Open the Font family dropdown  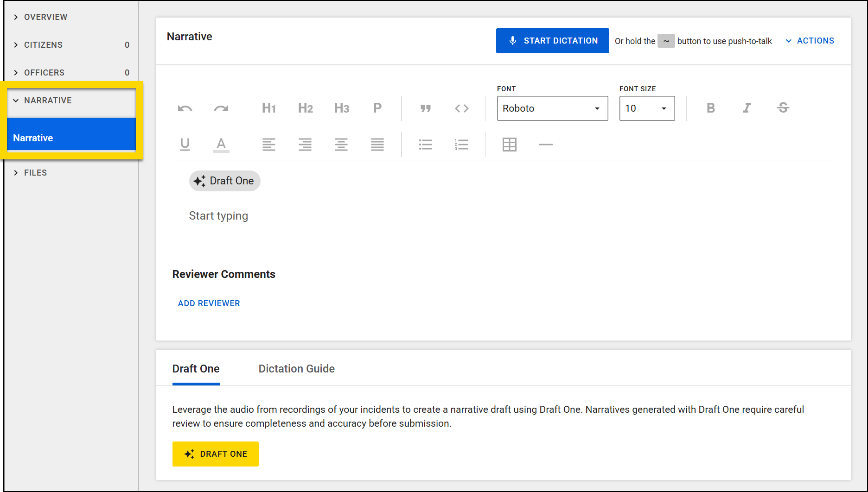point(552,108)
